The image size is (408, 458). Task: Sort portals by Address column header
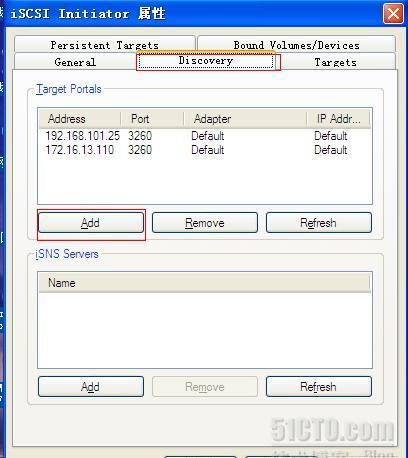click(x=80, y=119)
